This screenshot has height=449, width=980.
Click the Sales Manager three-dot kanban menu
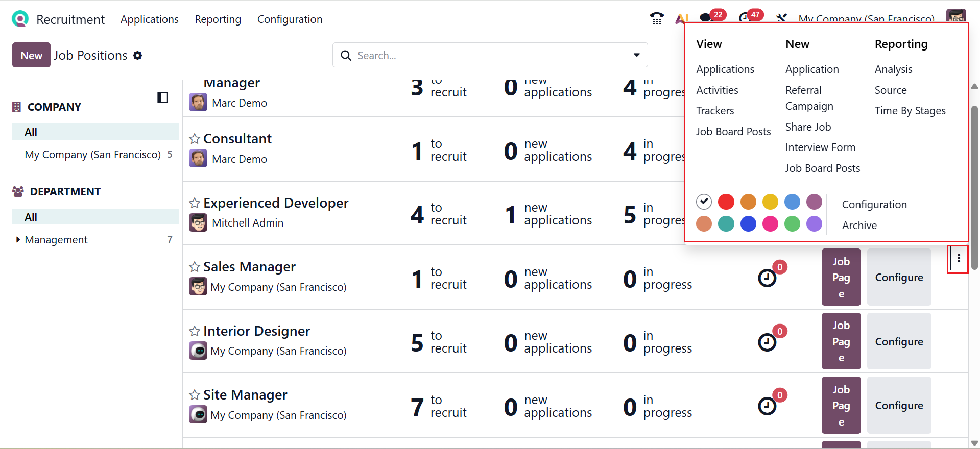pyautogui.click(x=959, y=259)
